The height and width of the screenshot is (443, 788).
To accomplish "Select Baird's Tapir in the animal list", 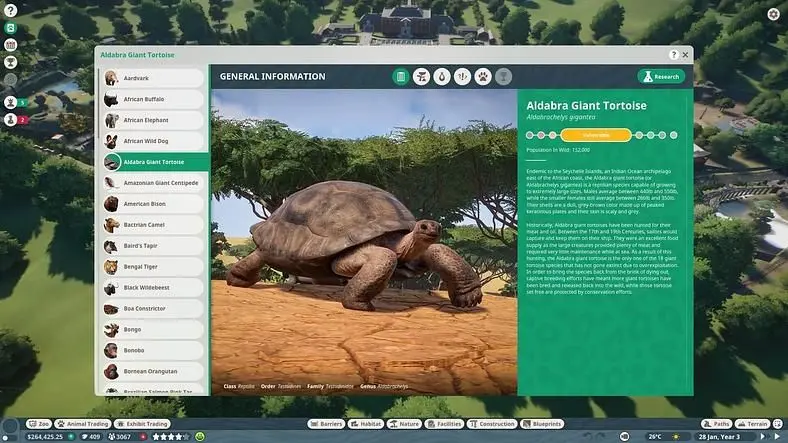I will pyautogui.click(x=154, y=246).
